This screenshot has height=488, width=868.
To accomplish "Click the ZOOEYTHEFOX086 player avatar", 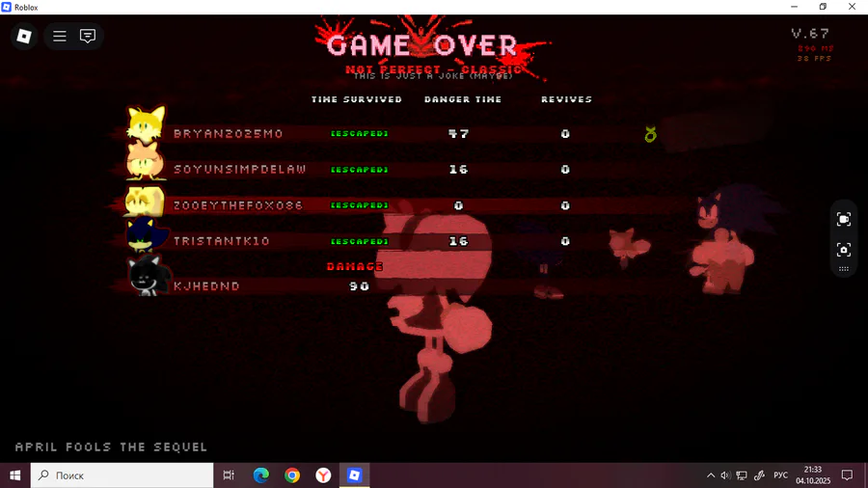I will tap(145, 201).
